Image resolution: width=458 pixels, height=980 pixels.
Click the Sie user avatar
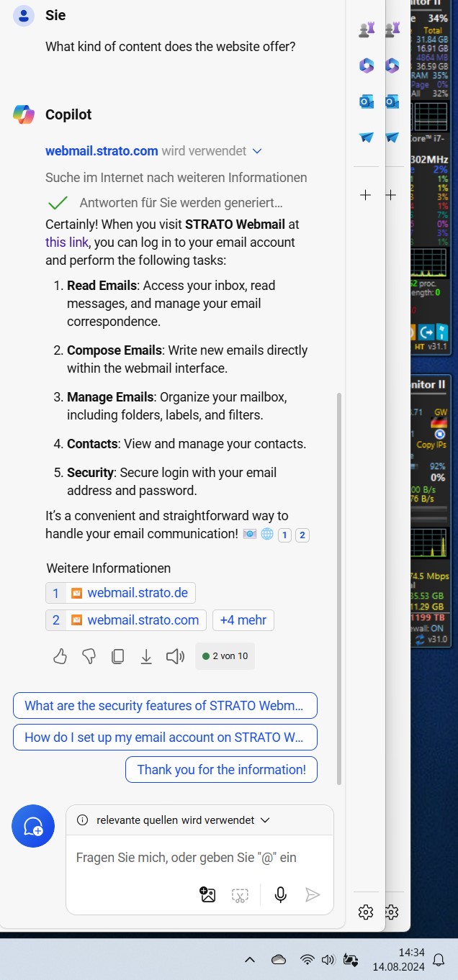tap(24, 15)
